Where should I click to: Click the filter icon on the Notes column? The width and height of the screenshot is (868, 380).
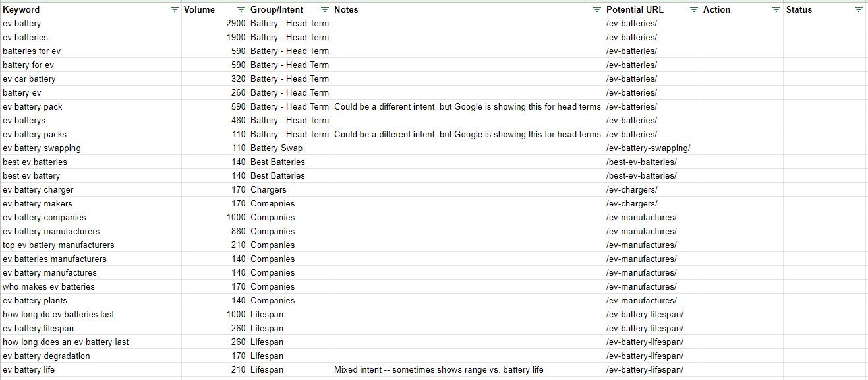596,9
